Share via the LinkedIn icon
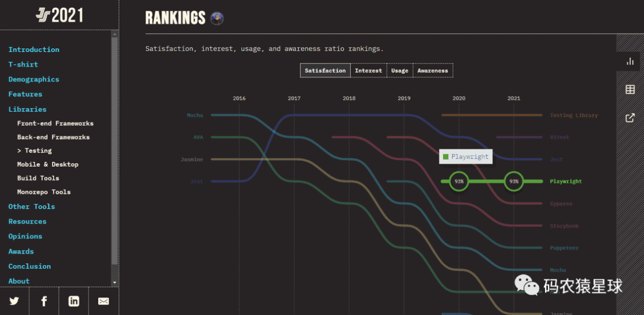Screen dimensions: 644x315 coord(73,301)
